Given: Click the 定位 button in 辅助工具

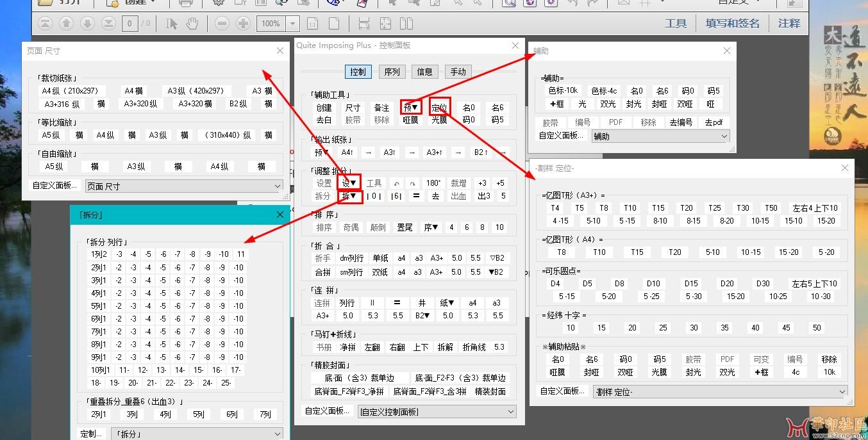Looking at the screenshot, I should click(439, 107).
